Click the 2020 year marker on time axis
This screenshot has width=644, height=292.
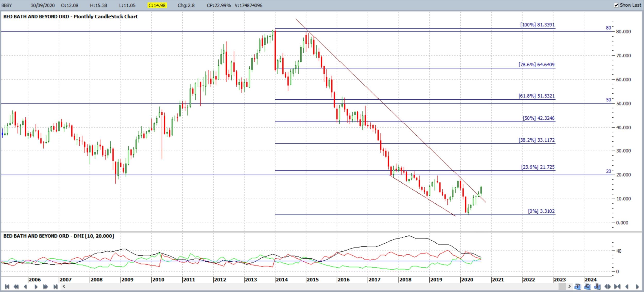467,280
